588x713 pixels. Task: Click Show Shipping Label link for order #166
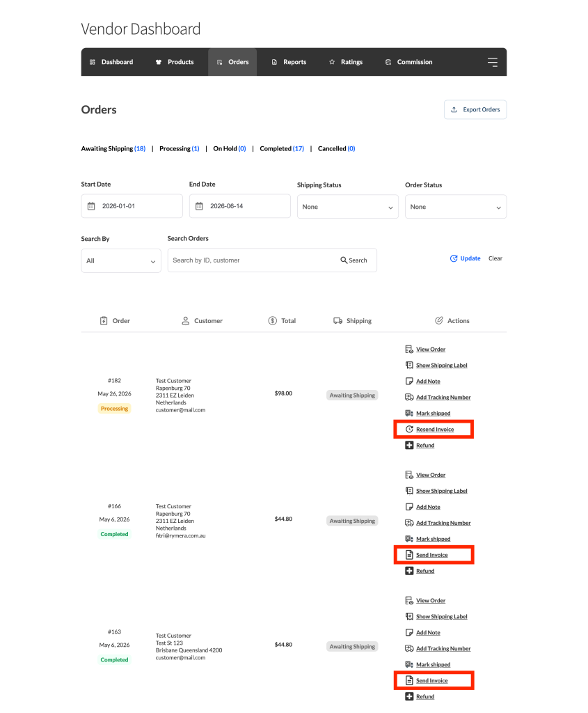tap(442, 491)
